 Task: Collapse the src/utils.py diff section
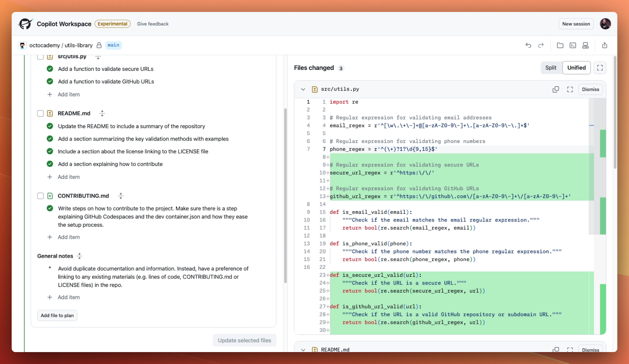click(303, 89)
